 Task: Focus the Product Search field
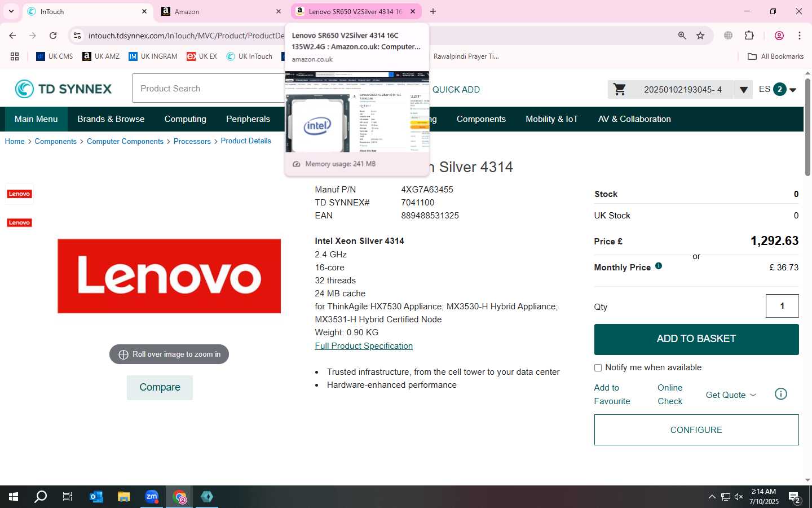pos(209,88)
